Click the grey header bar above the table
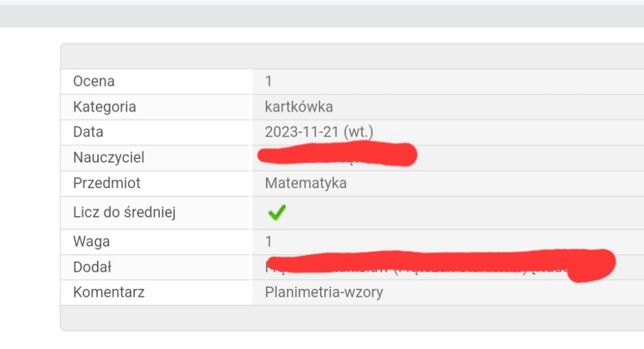Viewport: 644px width, 349px height. click(352, 56)
